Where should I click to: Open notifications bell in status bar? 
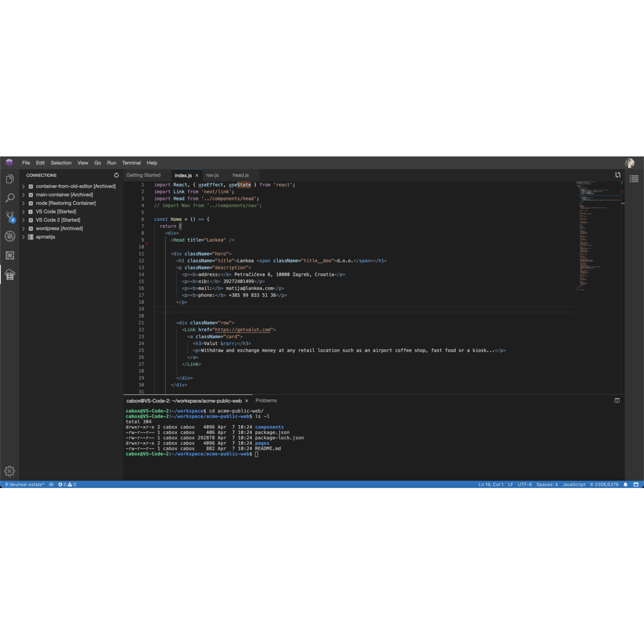click(x=625, y=485)
